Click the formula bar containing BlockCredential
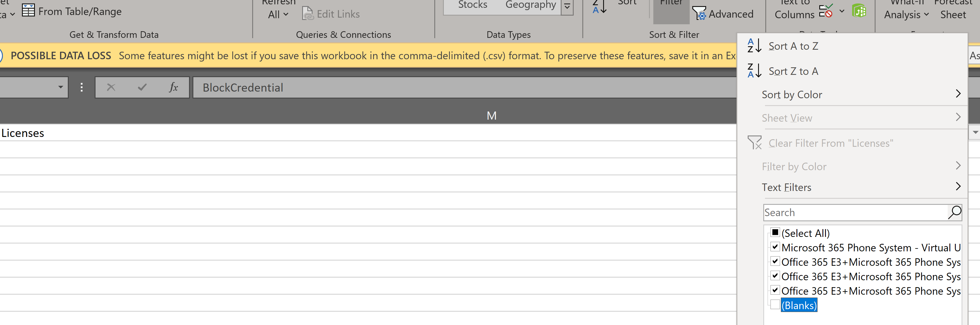 pyautogui.click(x=464, y=87)
